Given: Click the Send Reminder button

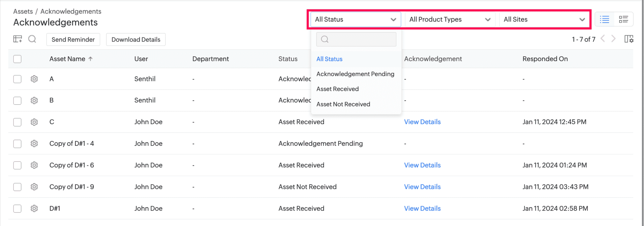Looking at the screenshot, I should click(73, 39).
